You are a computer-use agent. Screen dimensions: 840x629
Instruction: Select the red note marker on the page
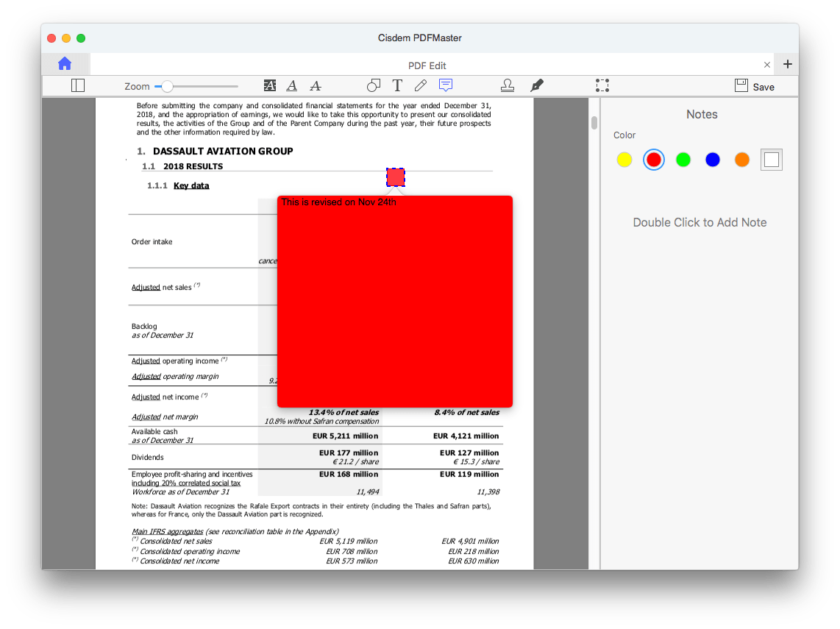pyautogui.click(x=395, y=177)
